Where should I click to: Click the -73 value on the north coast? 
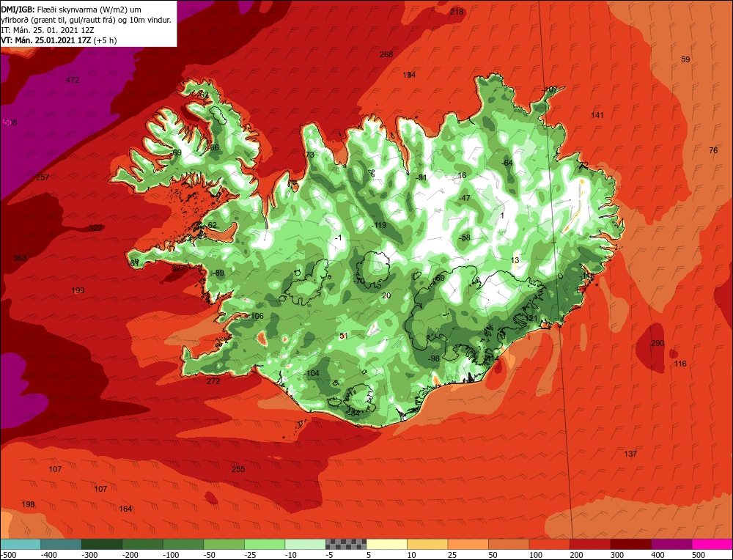309,155
